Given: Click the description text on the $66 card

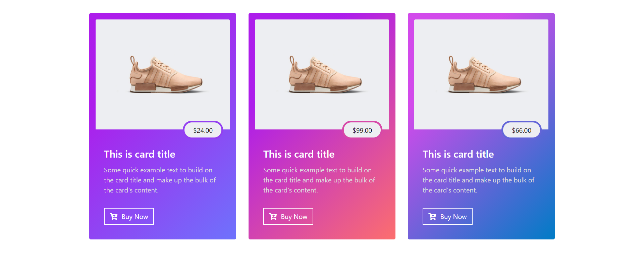Looking at the screenshot, I should click(478, 180).
